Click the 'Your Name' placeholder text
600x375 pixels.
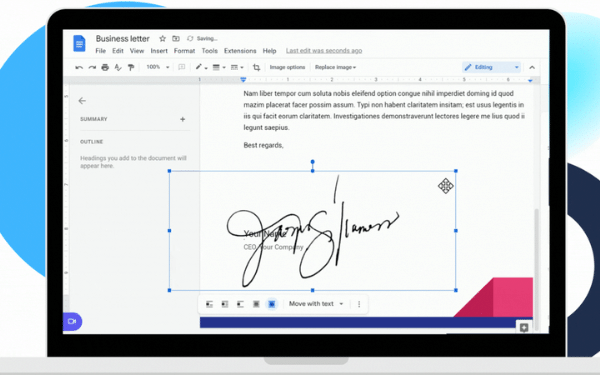coord(264,233)
